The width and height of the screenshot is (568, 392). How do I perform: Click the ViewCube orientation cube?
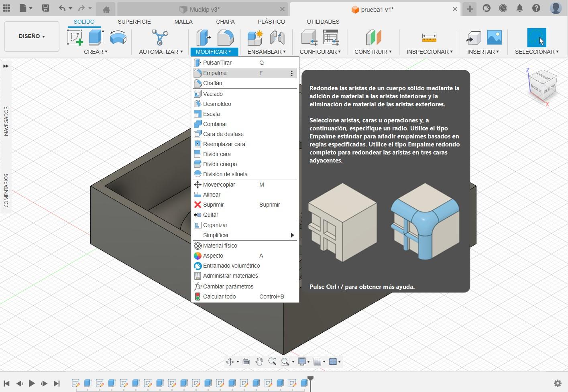pyautogui.click(x=542, y=86)
